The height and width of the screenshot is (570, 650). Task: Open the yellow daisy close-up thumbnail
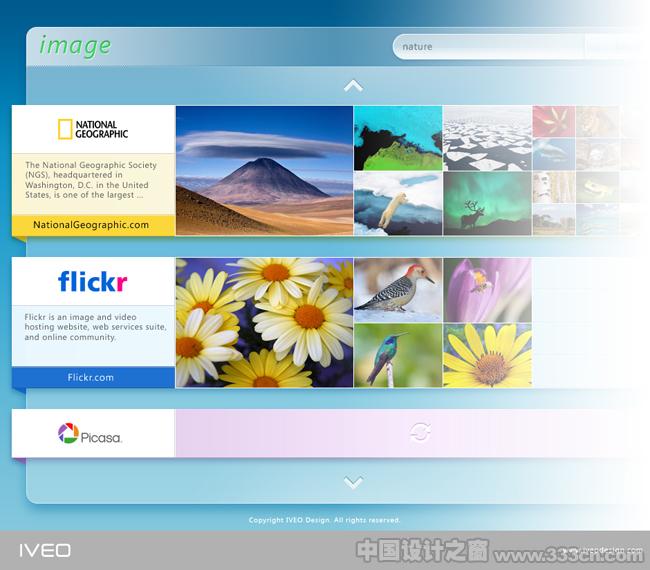click(x=488, y=356)
